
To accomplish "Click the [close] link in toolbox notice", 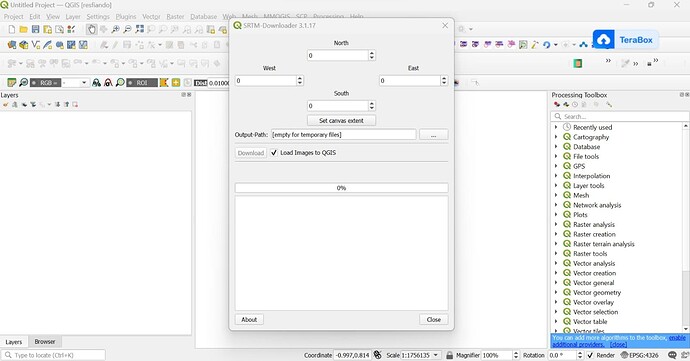I will pos(618,344).
